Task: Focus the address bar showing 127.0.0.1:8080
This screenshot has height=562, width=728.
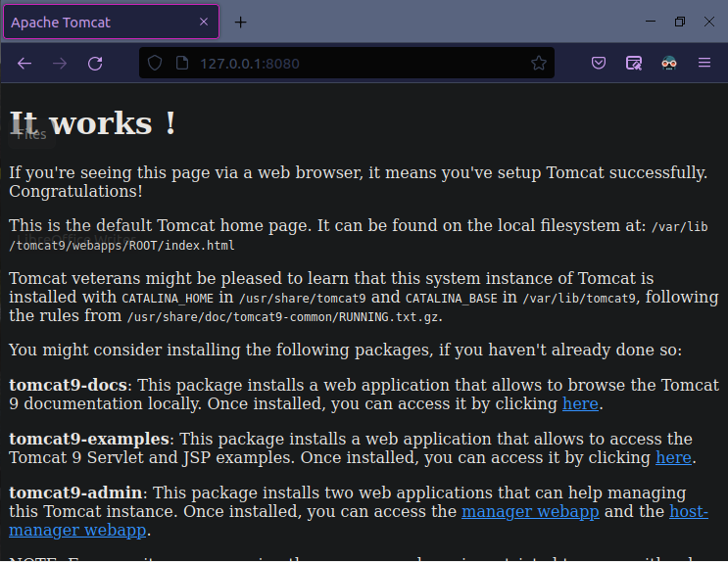Action: (x=347, y=63)
